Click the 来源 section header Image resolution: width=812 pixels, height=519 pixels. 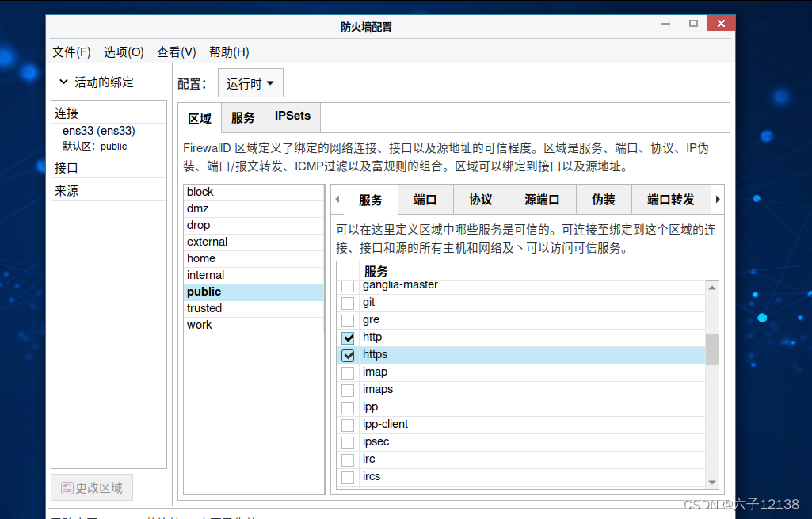coord(109,190)
